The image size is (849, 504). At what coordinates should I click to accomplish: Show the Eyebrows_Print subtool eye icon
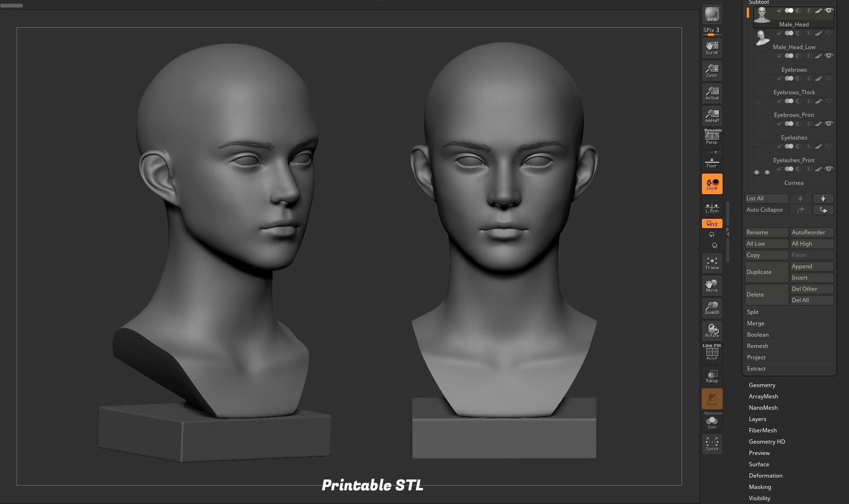click(x=829, y=101)
